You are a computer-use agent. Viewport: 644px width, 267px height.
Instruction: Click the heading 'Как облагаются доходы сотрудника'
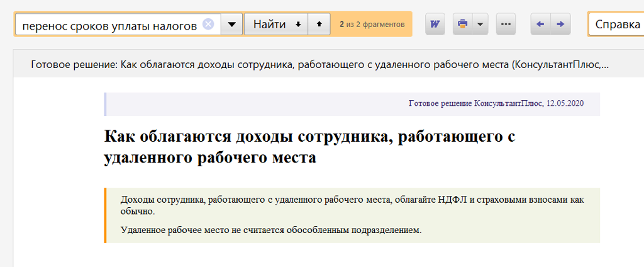[x=309, y=147]
